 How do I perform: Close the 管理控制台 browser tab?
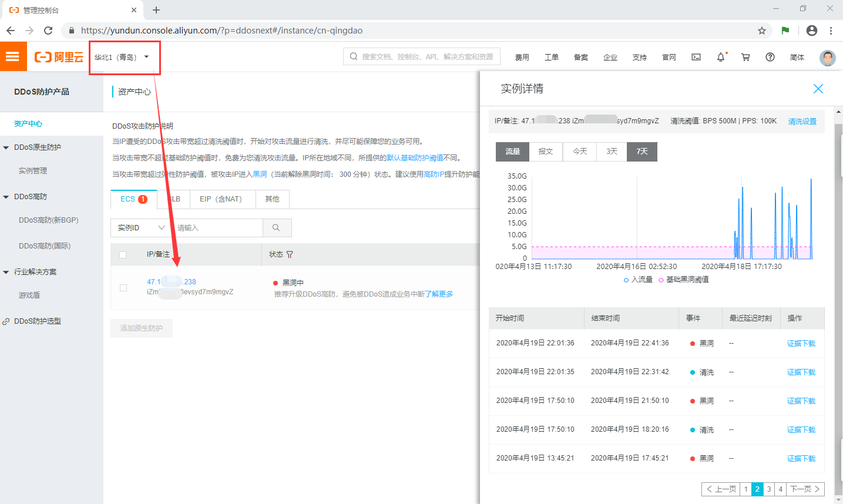tap(134, 10)
